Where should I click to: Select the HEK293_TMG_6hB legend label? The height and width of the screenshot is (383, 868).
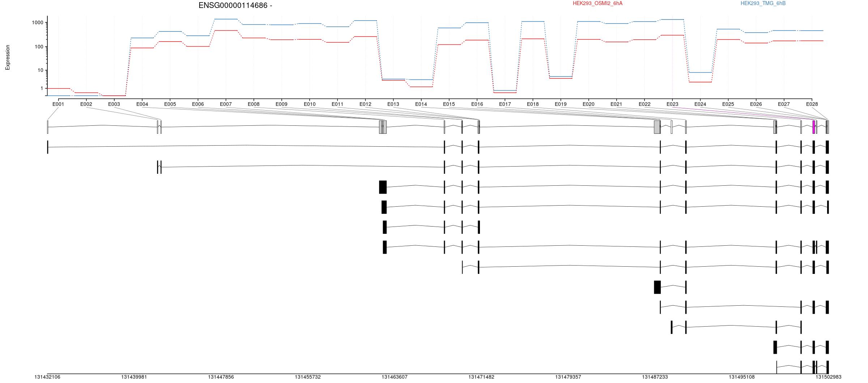tap(763, 3)
